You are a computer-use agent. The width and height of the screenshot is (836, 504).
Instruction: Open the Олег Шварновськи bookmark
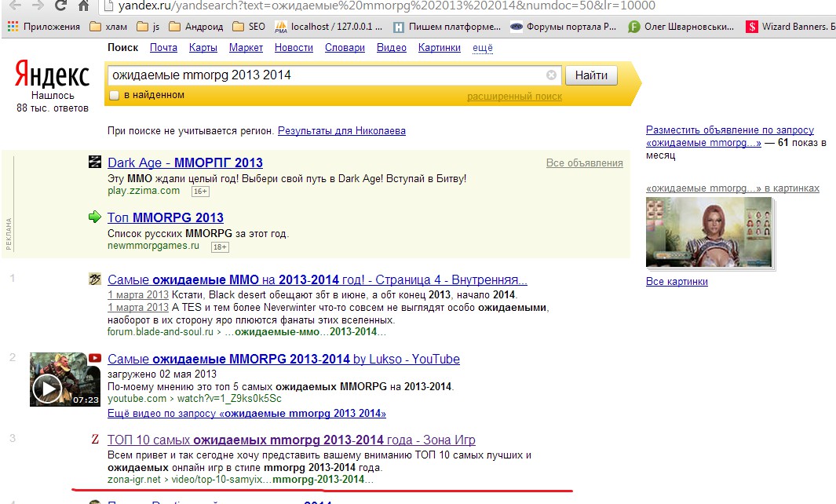681,26
